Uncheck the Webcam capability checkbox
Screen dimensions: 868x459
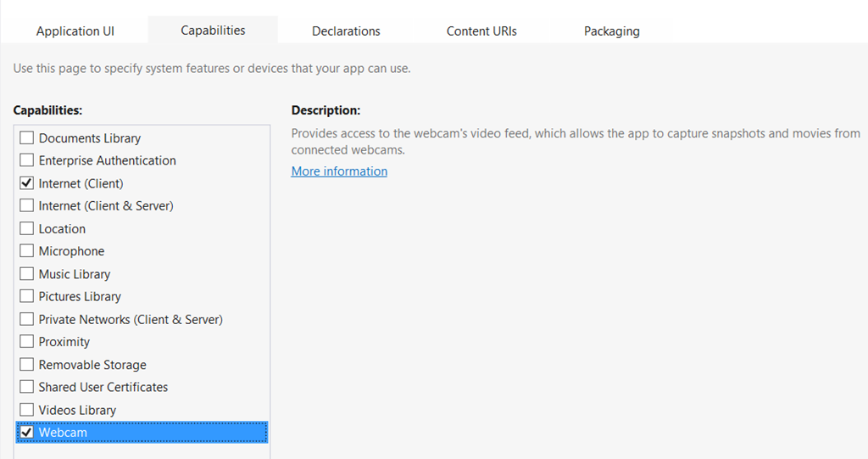pyautogui.click(x=27, y=433)
